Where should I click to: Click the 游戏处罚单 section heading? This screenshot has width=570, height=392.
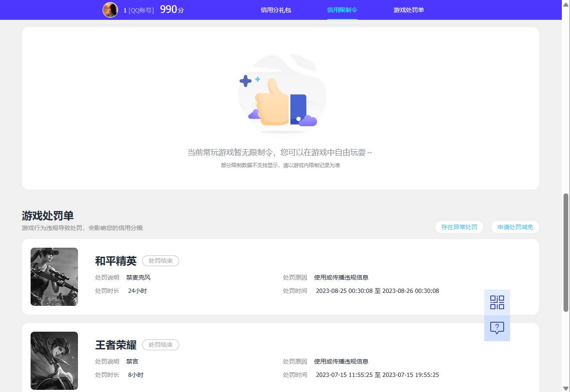point(47,215)
